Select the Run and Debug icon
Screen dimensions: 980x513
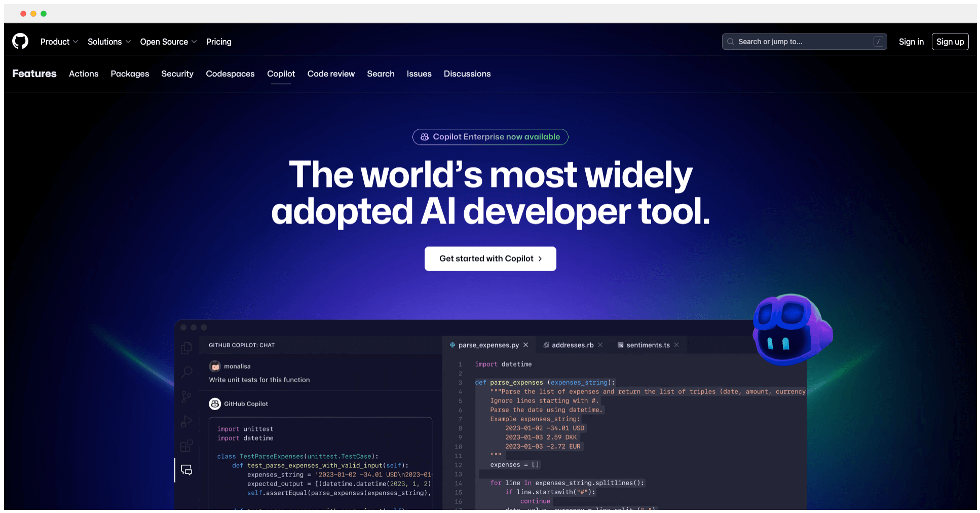[x=186, y=421]
